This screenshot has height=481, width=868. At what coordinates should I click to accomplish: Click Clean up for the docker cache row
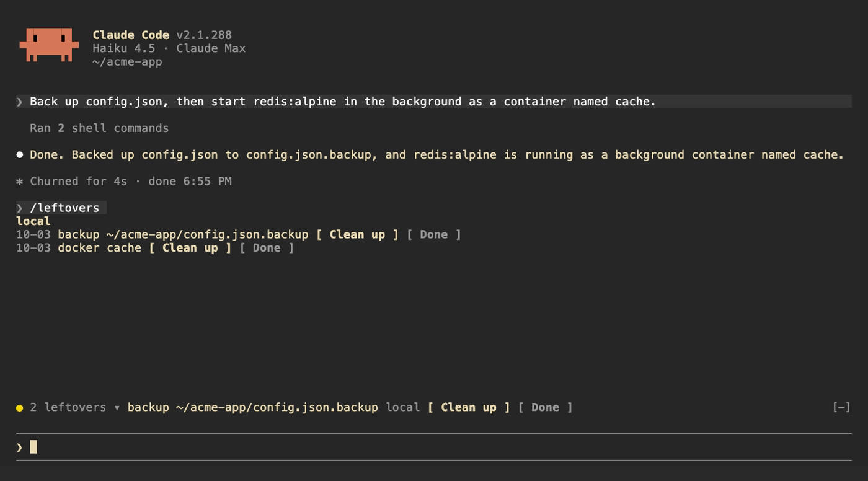point(190,248)
